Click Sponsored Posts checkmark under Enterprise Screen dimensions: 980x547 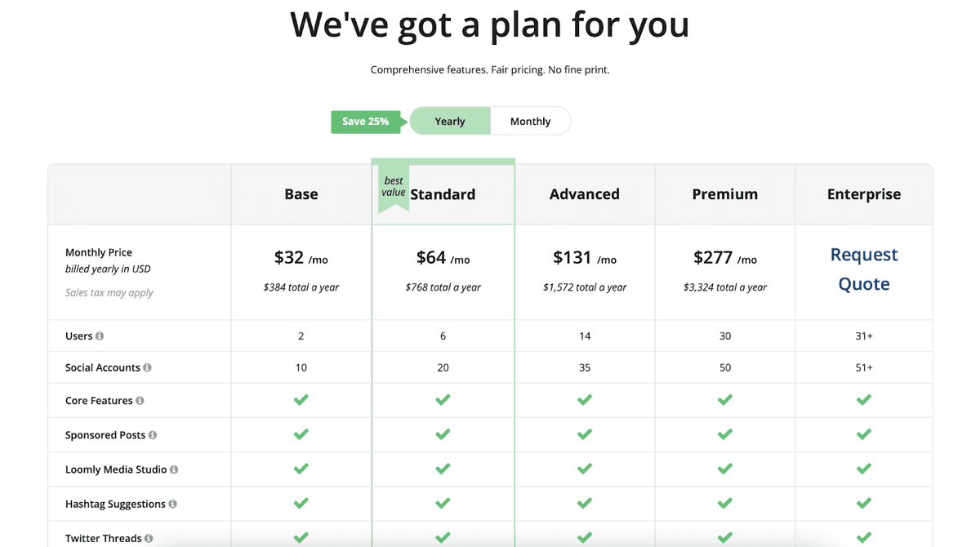point(864,434)
